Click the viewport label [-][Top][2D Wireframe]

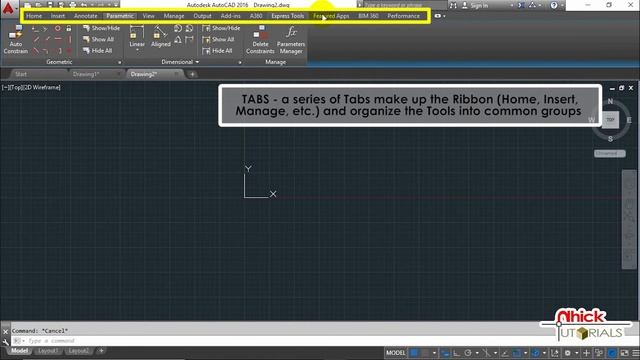coord(31,87)
